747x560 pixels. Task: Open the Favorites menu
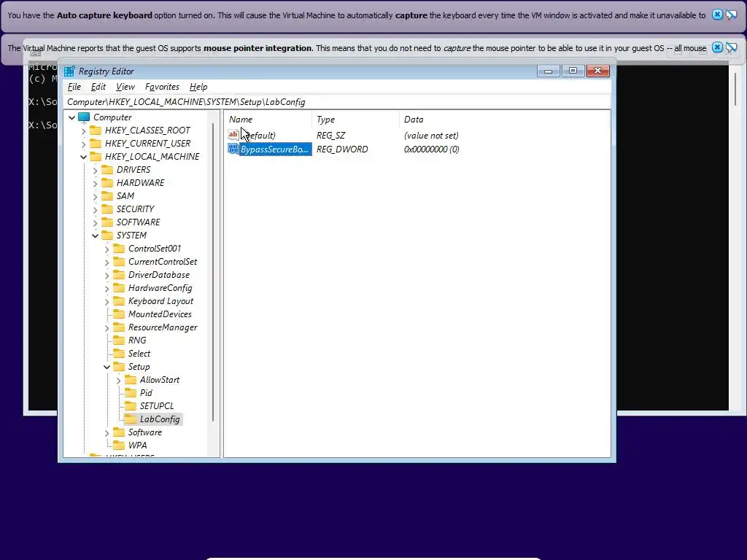162,87
